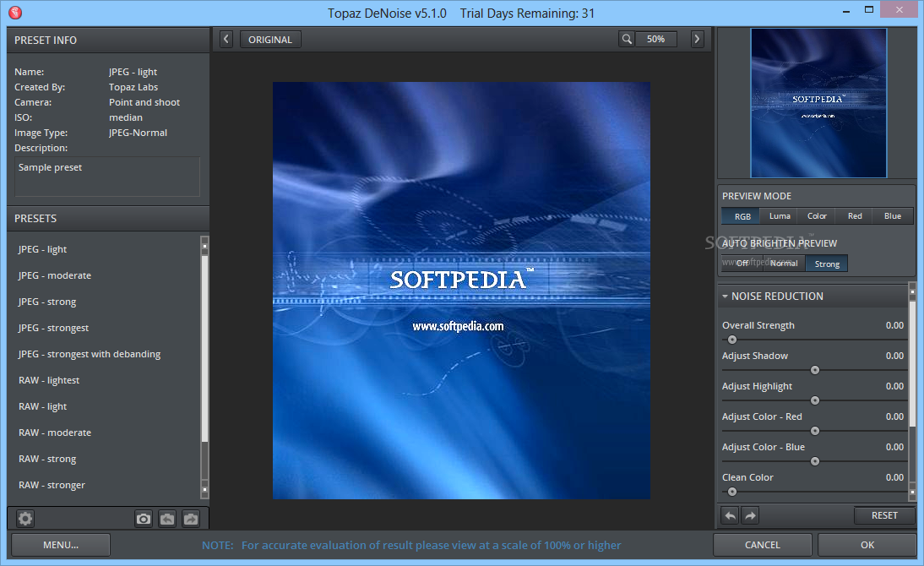This screenshot has width=924, height=566.
Task: Open the MENU... button
Action: click(61, 545)
